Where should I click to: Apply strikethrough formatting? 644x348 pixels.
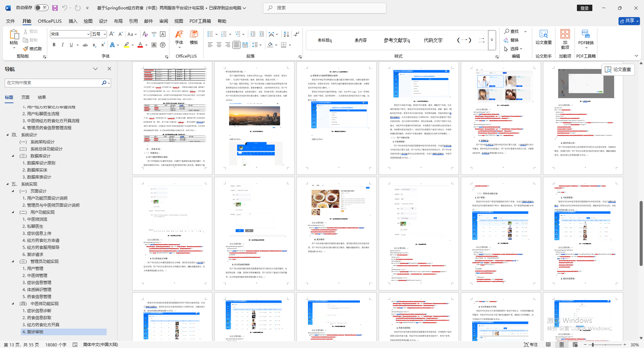coord(85,45)
